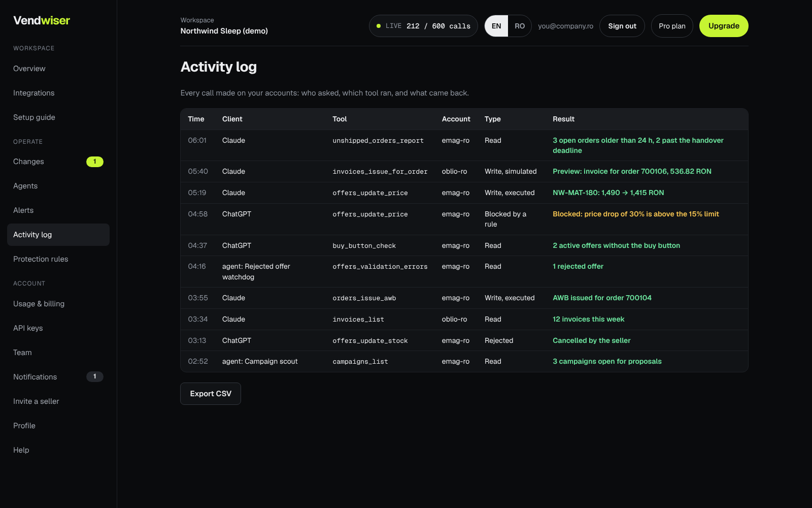This screenshot has width=812, height=508.
Task: Go to Usage & billing
Action: coord(58,304)
